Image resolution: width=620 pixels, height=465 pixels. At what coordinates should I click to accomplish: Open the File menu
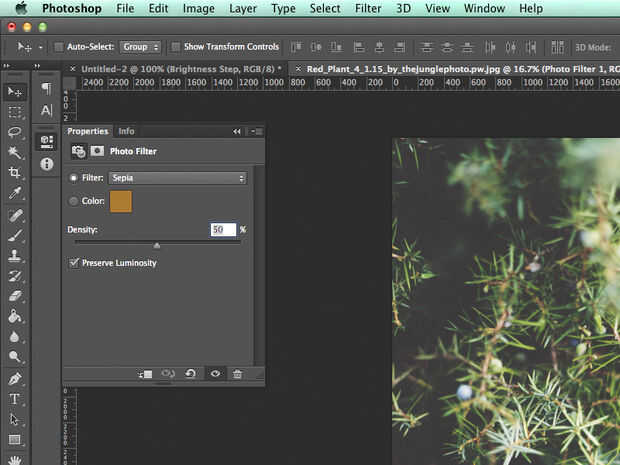(125, 8)
